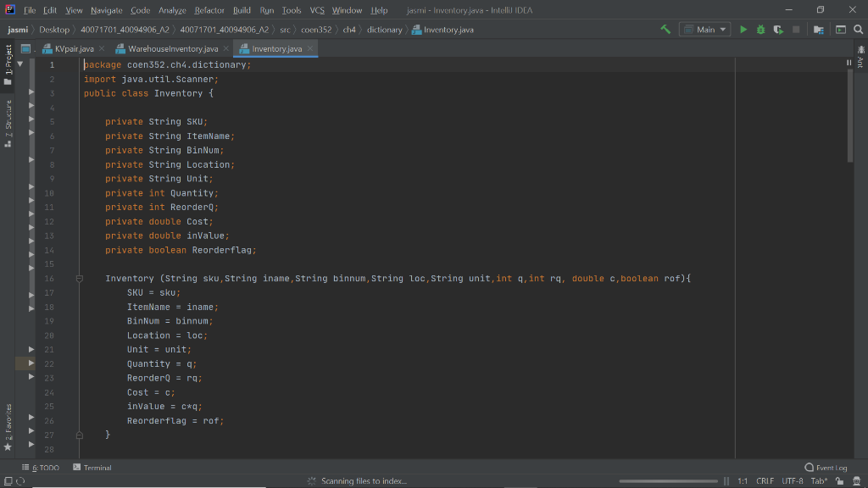Open the TODO tool window
The height and width of the screenshot is (488, 868).
click(x=41, y=468)
